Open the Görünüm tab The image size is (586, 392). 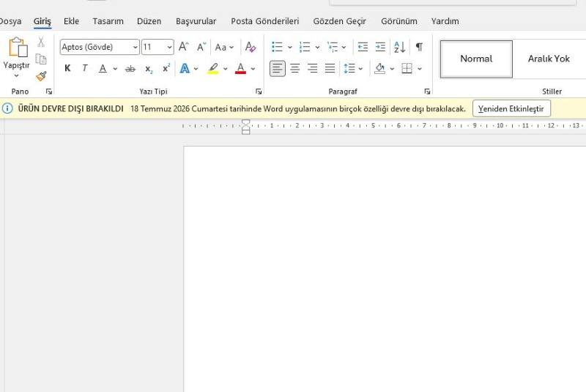(399, 21)
